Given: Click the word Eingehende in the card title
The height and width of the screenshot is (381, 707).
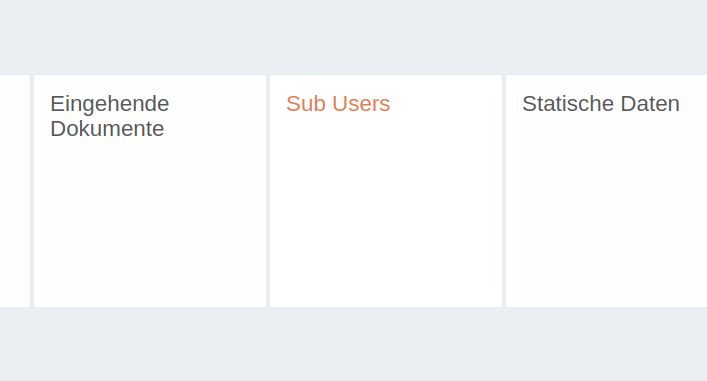Looking at the screenshot, I should click(110, 104).
